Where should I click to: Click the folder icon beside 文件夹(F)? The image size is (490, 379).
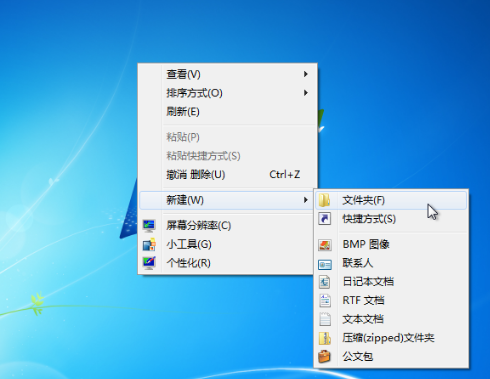(324, 200)
